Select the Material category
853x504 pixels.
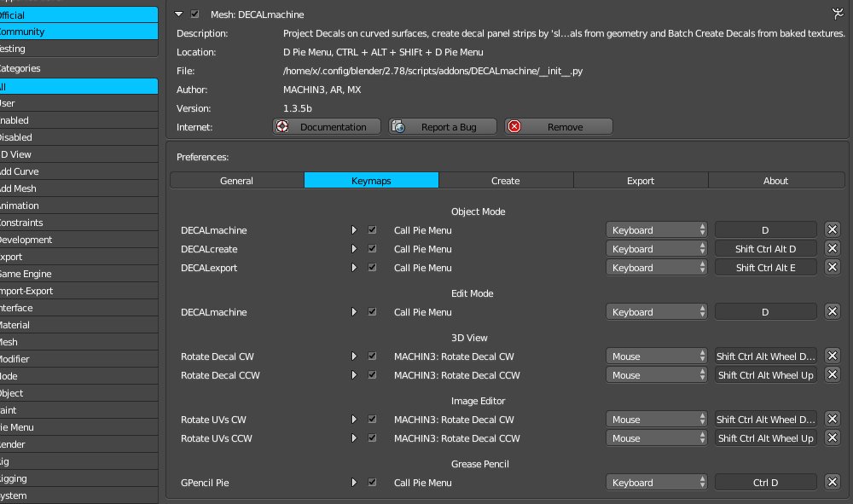(x=78, y=325)
